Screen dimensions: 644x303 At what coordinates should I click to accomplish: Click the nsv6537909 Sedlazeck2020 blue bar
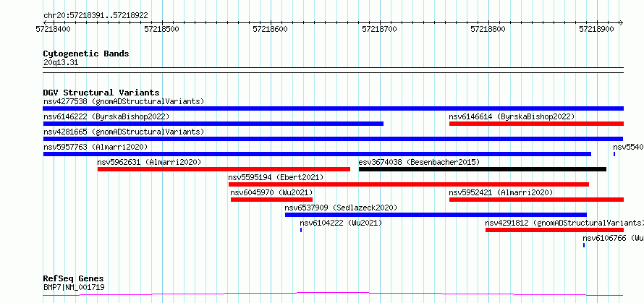tap(436, 215)
